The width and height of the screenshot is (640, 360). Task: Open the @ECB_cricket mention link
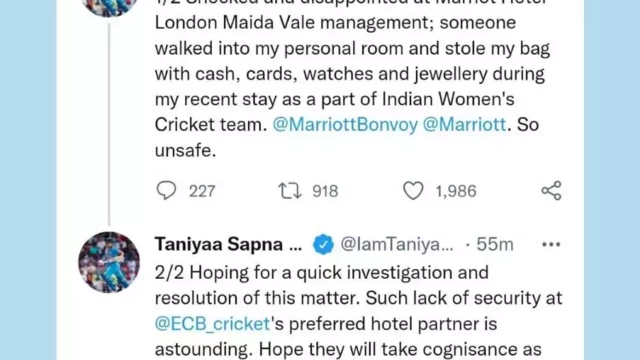[212, 324]
